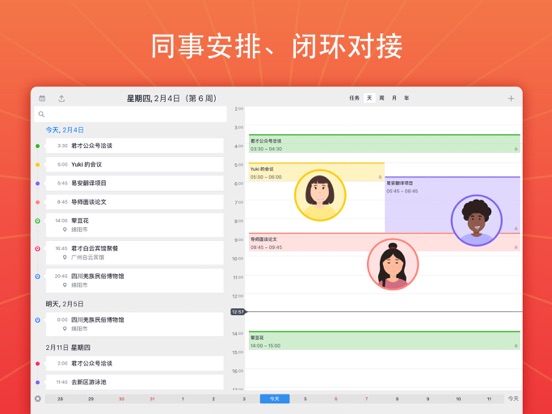Click the green reminder circle beside 掣豆花

point(38,221)
